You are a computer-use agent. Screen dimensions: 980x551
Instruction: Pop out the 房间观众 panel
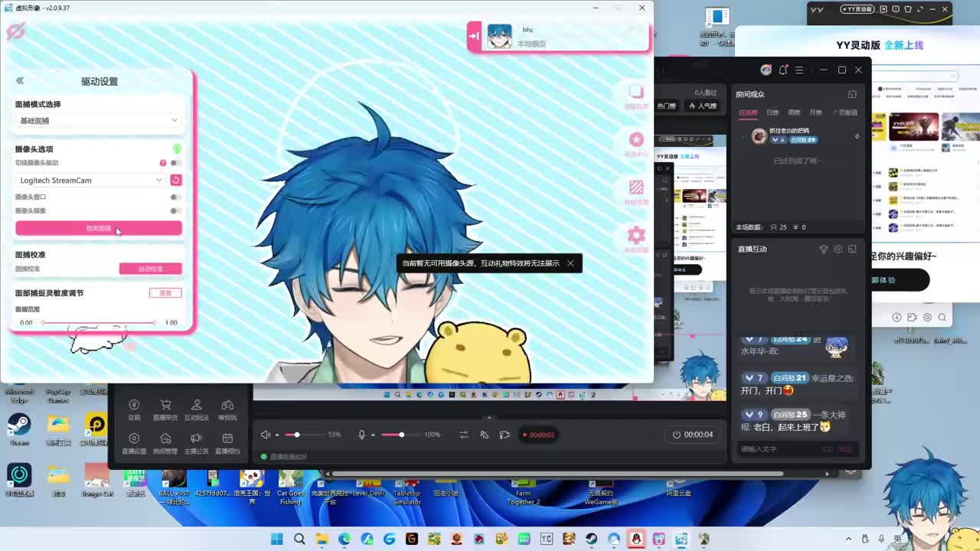click(852, 94)
